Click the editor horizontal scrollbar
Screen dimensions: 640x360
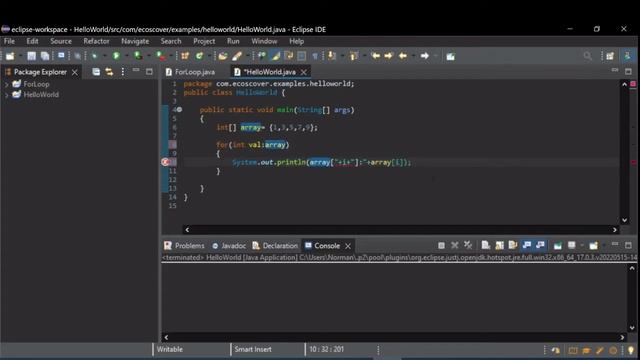[x=401, y=230]
